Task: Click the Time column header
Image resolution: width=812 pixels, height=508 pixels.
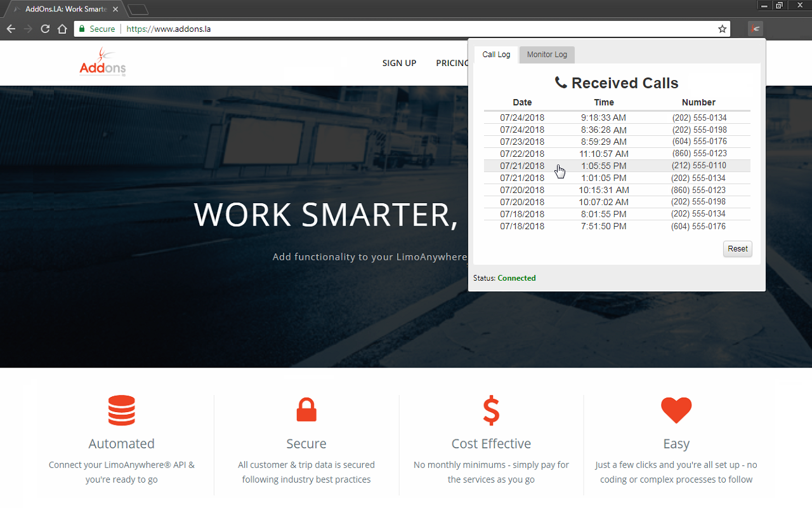Action: pyautogui.click(x=604, y=102)
